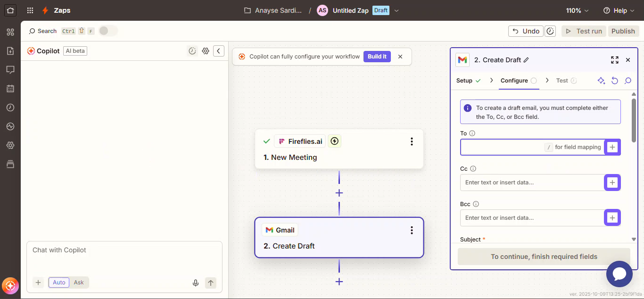Click into the To input field

(532, 147)
